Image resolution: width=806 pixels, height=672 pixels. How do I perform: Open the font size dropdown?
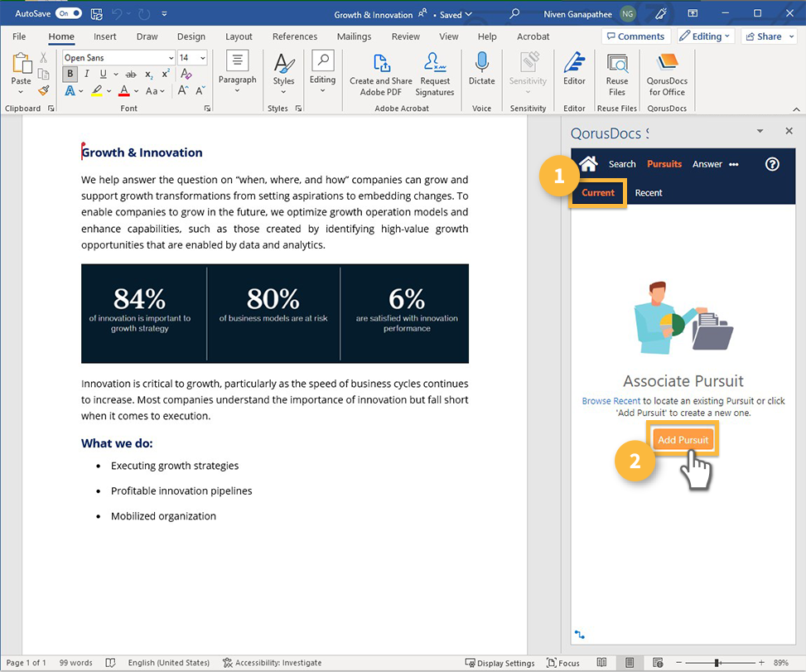click(202, 58)
